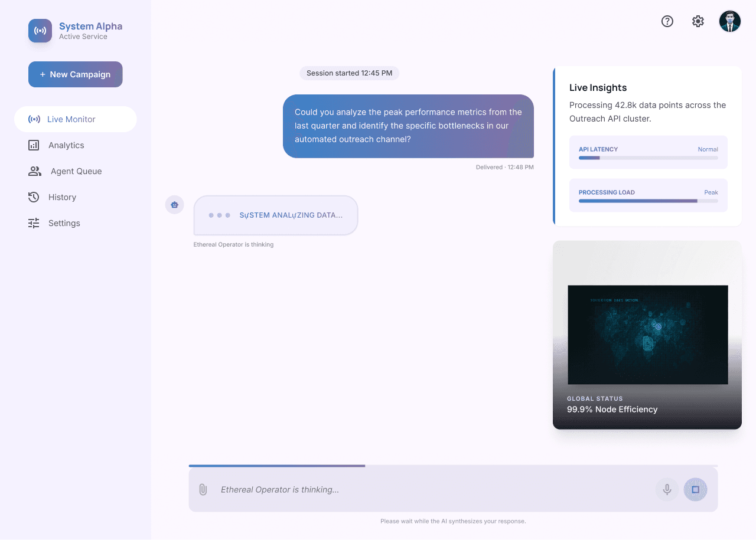The image size is (756, 540).
Task: Open the global status map thumbnail
Action: 647,335
